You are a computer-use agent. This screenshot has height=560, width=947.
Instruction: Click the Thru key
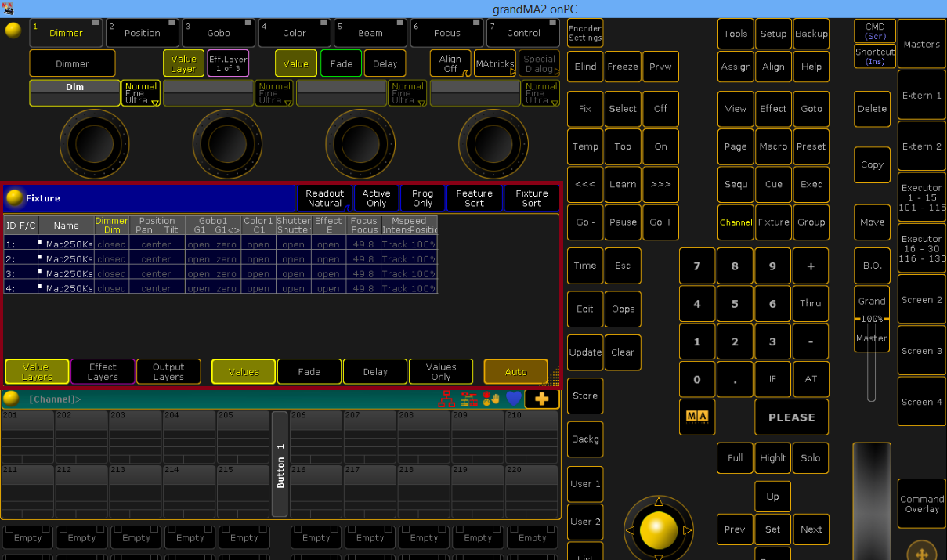click(x=811, y=304)
